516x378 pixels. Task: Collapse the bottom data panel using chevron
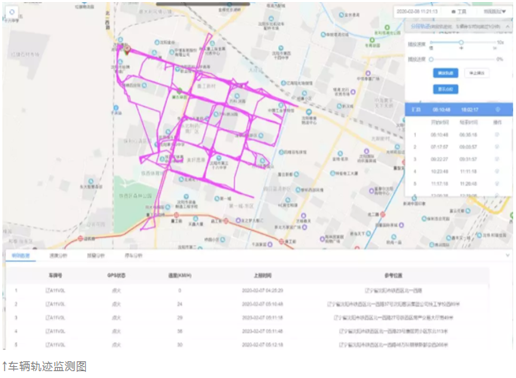(507, 255)
